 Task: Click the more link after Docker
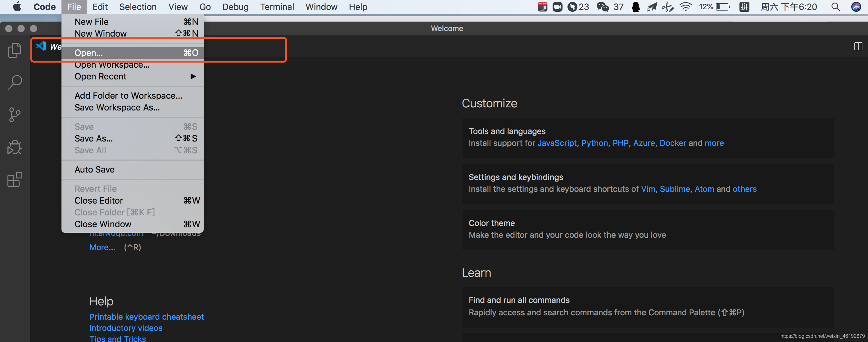(714, 143)
